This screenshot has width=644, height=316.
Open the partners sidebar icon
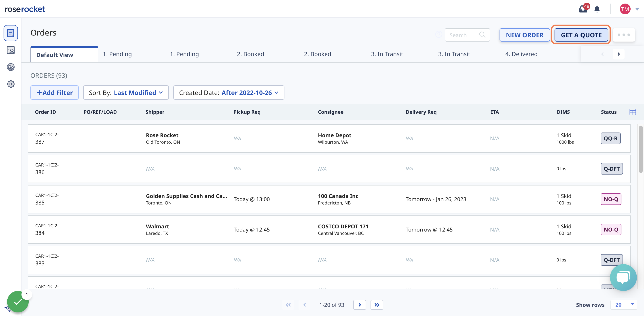[11, 67]
